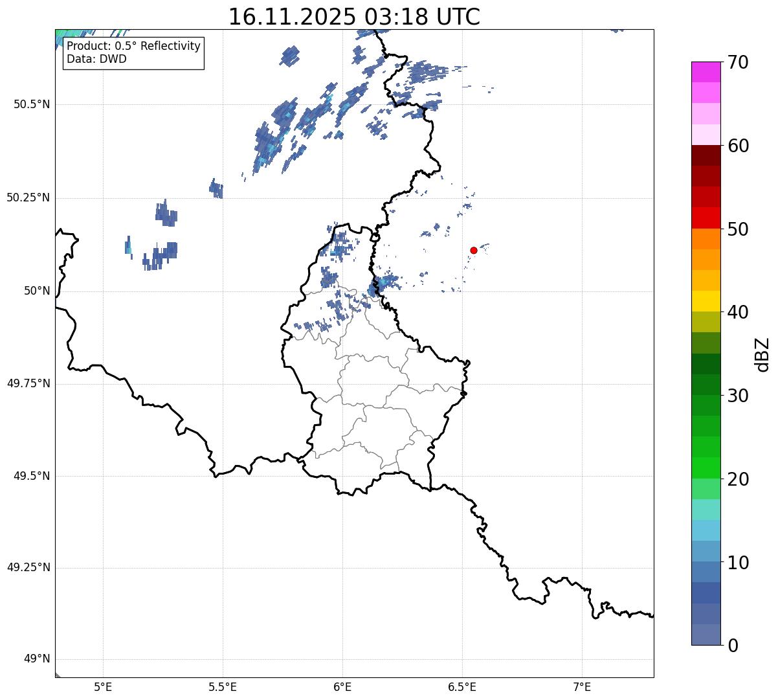778x700 pixels.
Task: Click the yellow colorbar swatch above 40
Action: (x=706, y=301)
